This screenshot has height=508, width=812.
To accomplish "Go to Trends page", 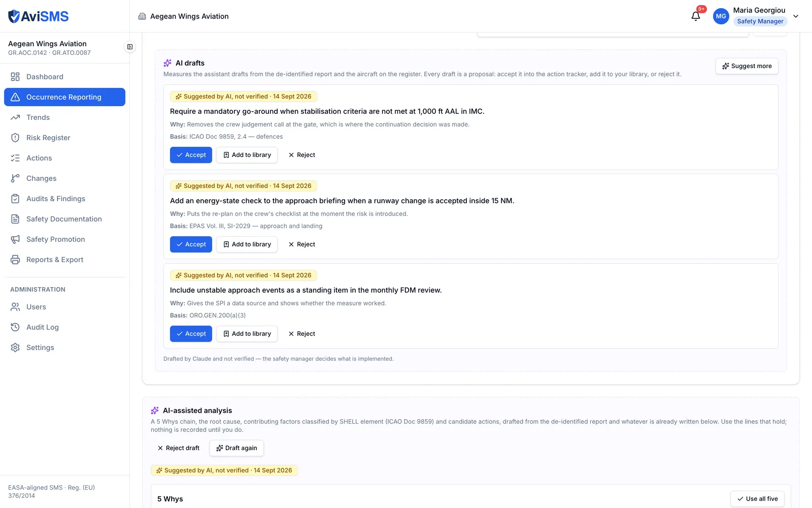I will click(x=64, y=117).
